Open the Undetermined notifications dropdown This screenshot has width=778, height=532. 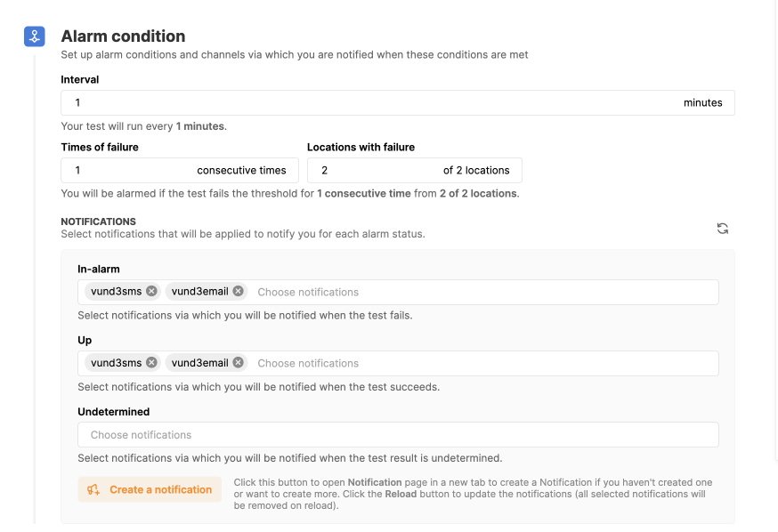coord(398,435)
